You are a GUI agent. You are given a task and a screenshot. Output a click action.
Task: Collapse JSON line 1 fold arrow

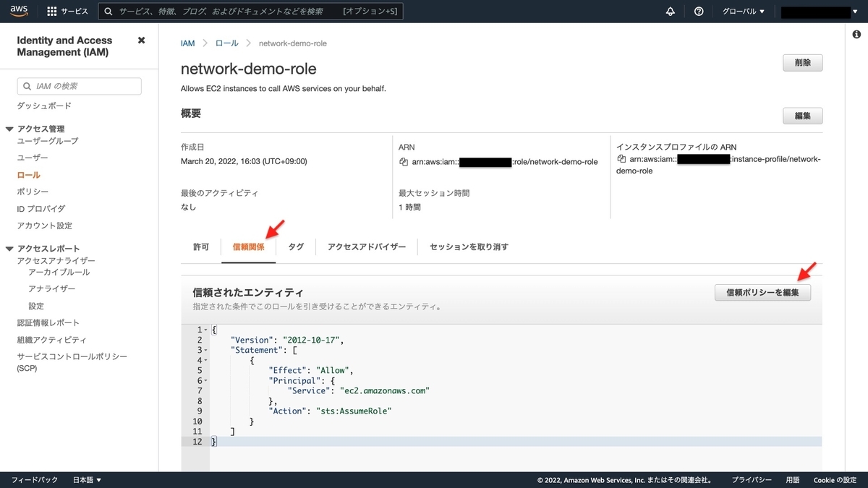pos(206,330)
